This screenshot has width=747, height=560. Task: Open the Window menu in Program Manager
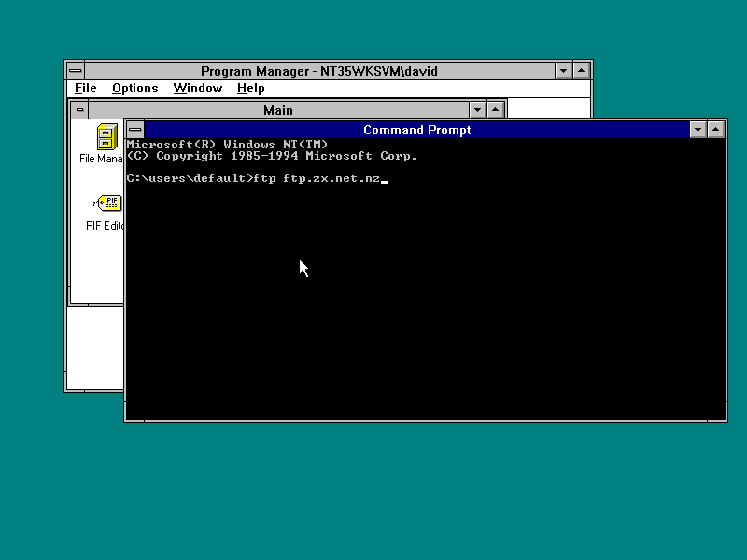pyautogui.click(x=198, y=88)
